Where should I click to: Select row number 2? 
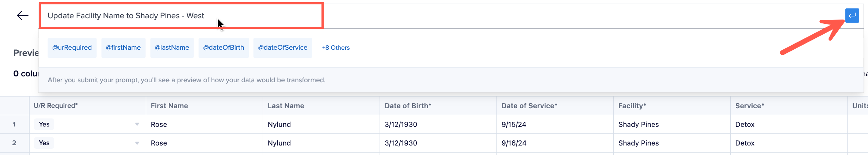14,143
